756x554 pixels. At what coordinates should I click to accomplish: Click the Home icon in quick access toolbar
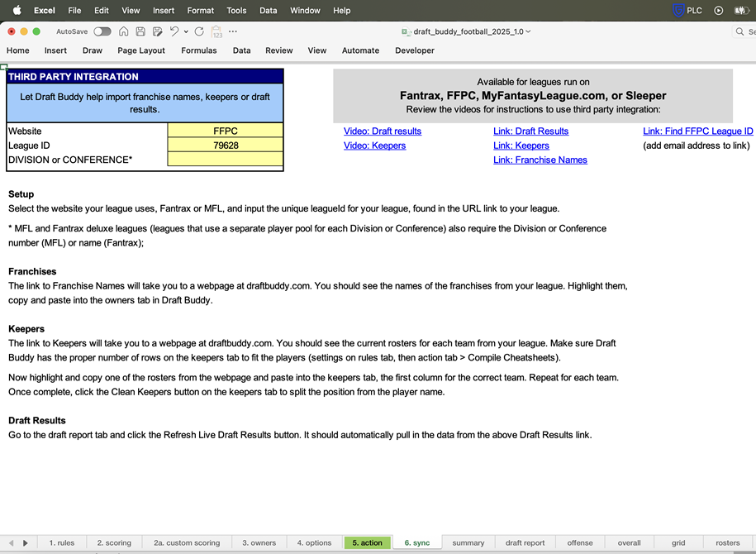123,31
